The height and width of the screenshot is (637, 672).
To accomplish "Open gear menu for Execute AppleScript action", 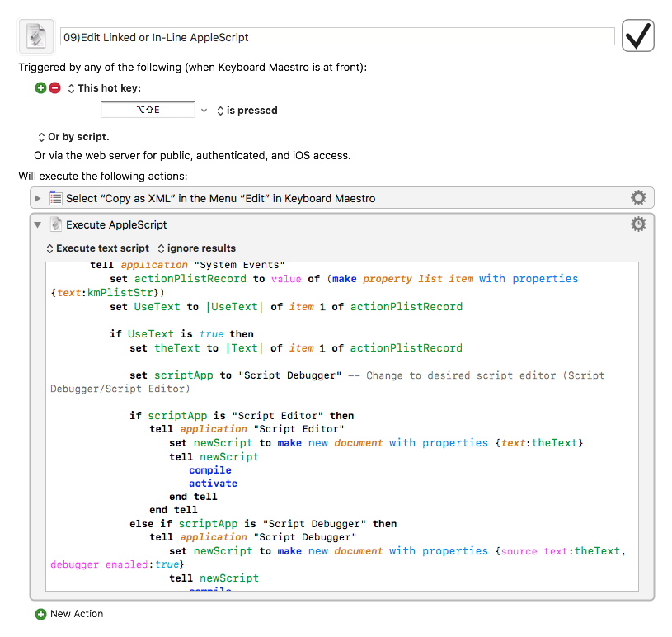I will 638,224.
